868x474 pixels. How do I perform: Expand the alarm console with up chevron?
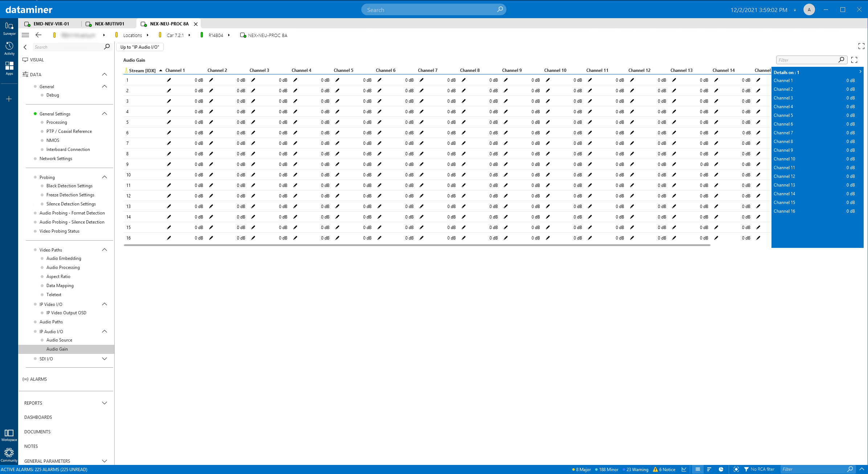[x=862, y=469]
